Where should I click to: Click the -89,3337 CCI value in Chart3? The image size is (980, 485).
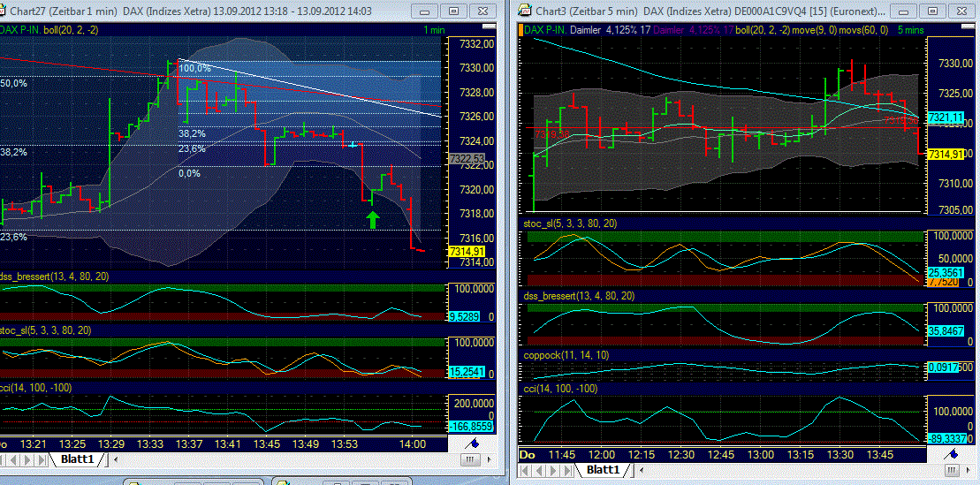tap(946, 438)
